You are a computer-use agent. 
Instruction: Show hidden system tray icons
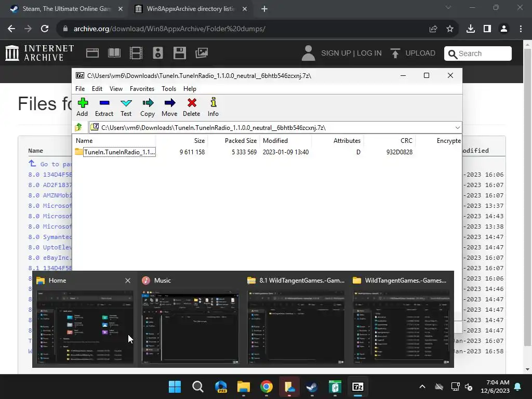click(x=422, y=387)
